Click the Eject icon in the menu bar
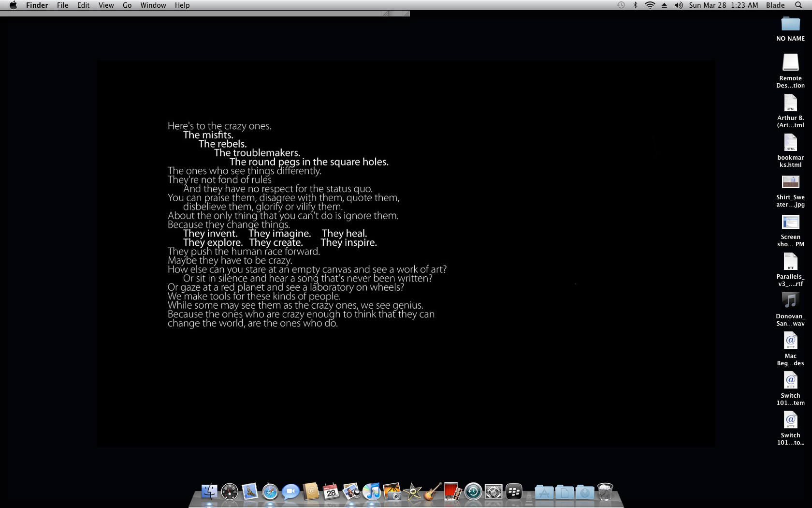 (664, 5)
